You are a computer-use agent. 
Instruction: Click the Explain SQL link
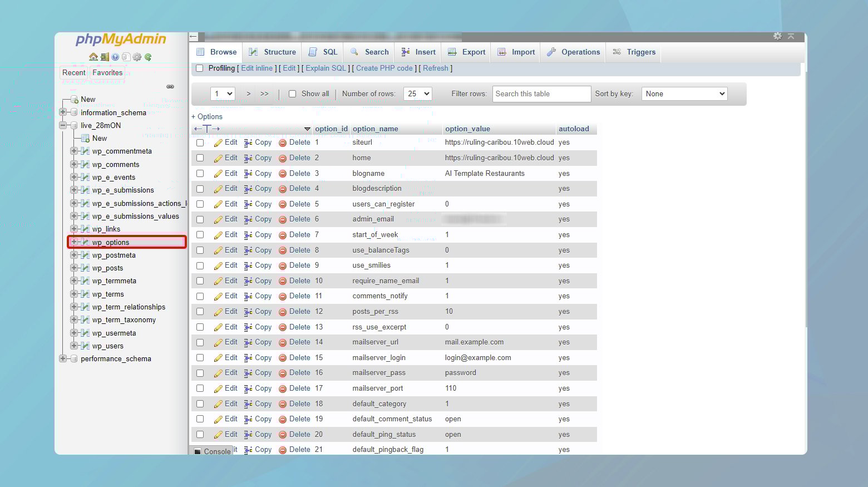tap(325, 68)
